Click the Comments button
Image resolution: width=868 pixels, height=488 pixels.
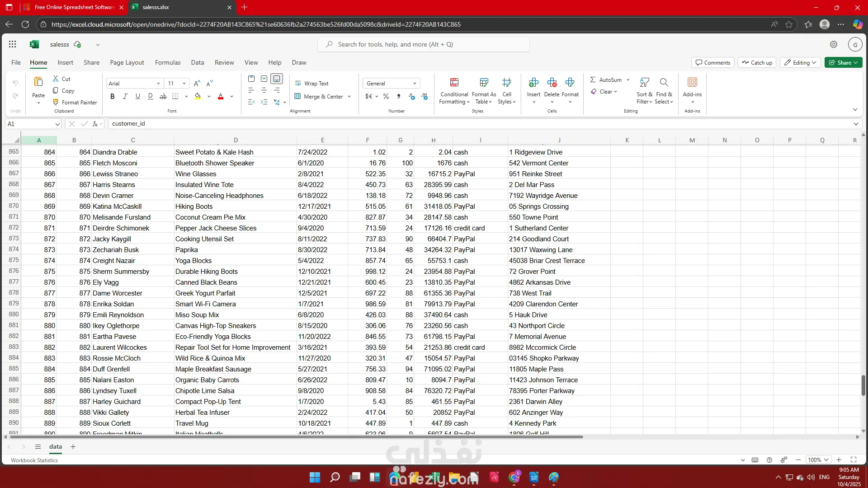pyautogui.click(x=712, y=62)
